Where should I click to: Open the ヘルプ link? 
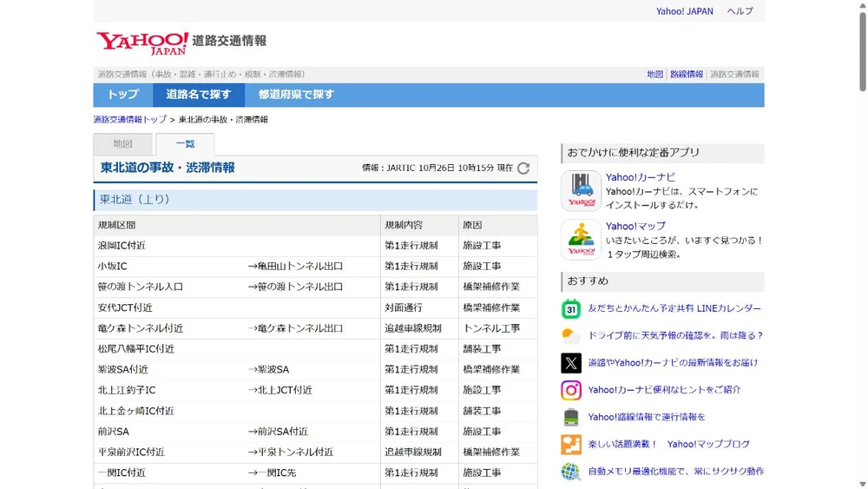point(740,11)
